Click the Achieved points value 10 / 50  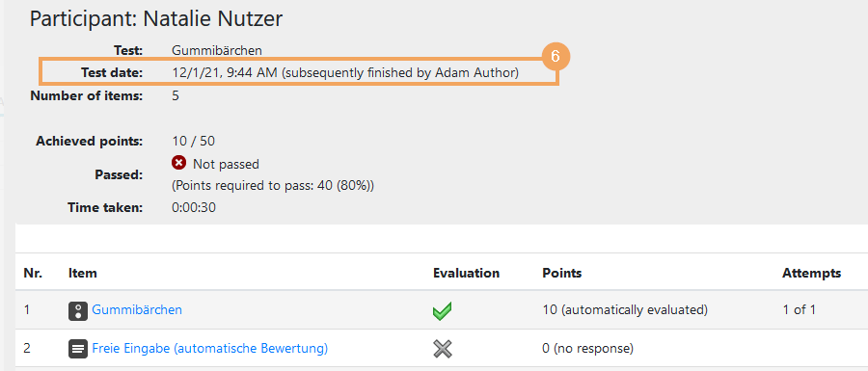[x=193, y=141]
